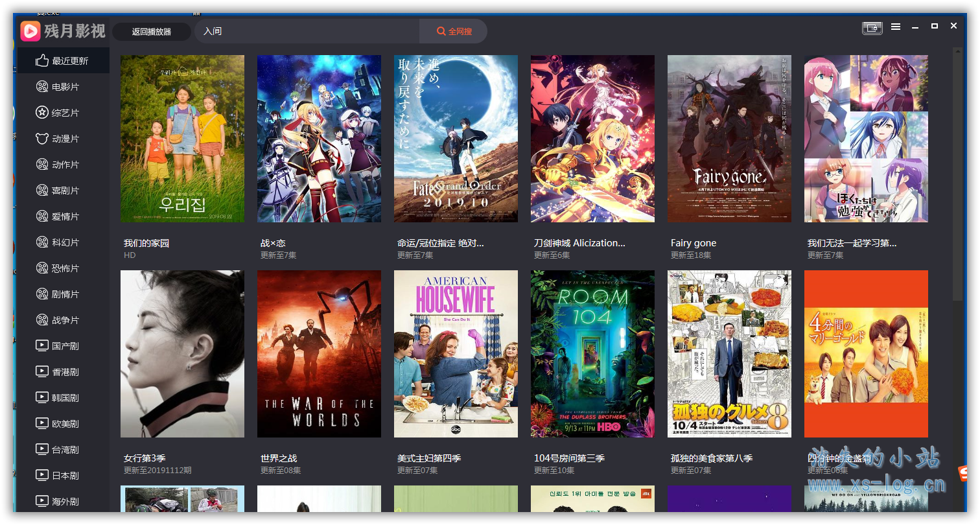This screenshot has width=980, height=525.
Task: Open the 我们无法一起学习 anime poster
Action: pos(866,139)
